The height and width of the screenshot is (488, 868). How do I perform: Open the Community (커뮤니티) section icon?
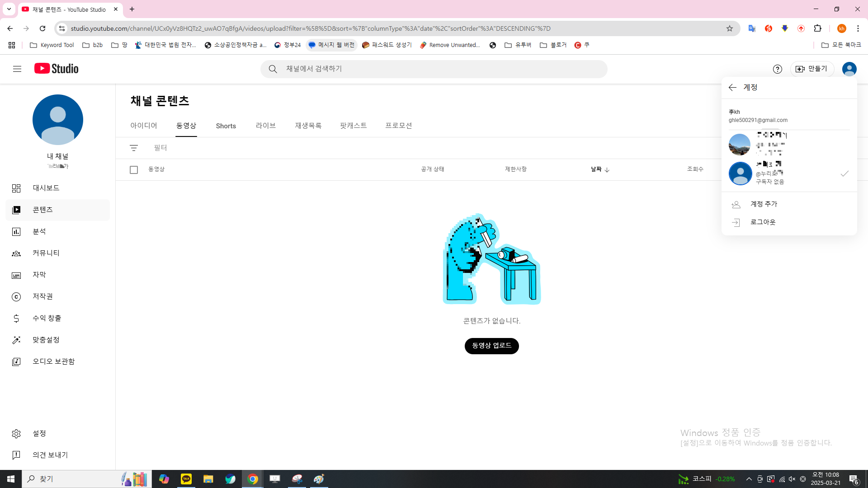pos(16,253)
